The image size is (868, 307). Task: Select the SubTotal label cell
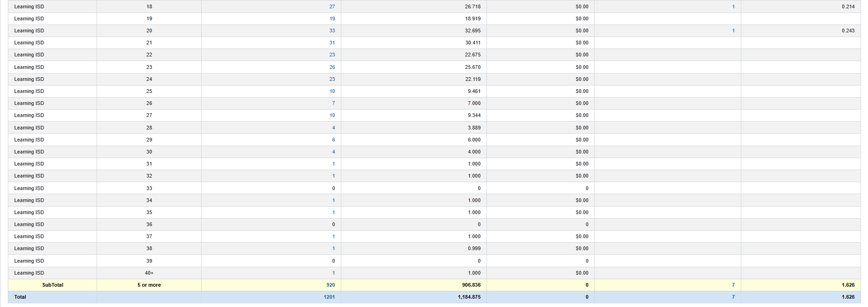tap(53, 285)
